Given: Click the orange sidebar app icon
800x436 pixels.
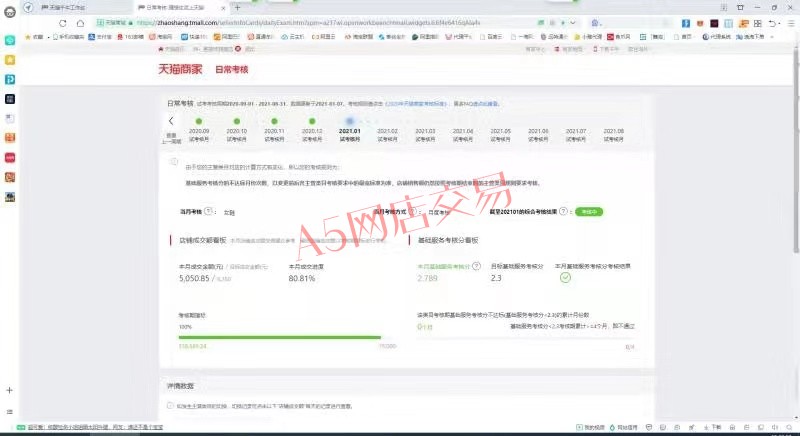Looking at the screenshot, I should [10, 138].
